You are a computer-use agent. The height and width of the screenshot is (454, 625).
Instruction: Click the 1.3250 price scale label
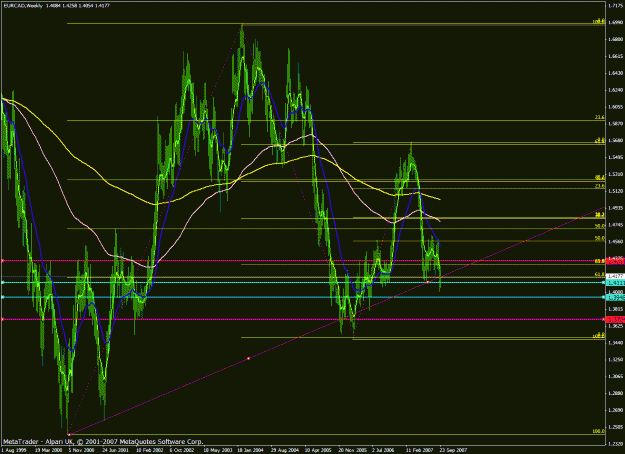[614, 360]
